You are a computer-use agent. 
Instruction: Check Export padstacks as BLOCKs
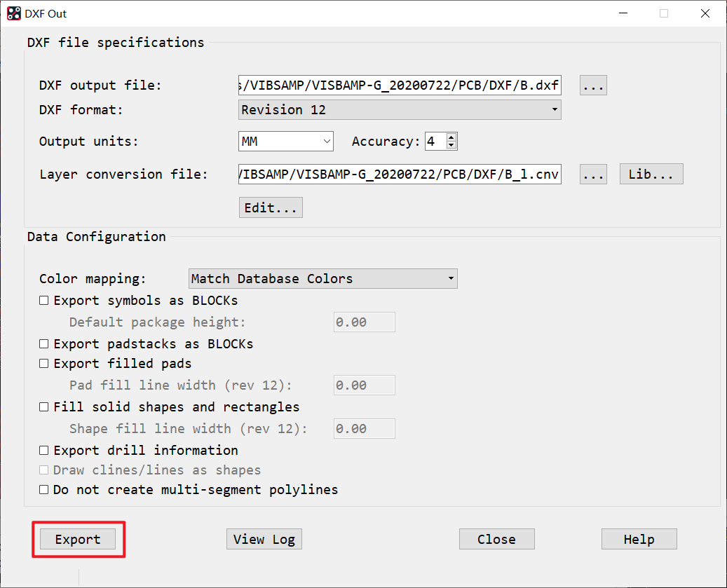click(x=44, y=344)
